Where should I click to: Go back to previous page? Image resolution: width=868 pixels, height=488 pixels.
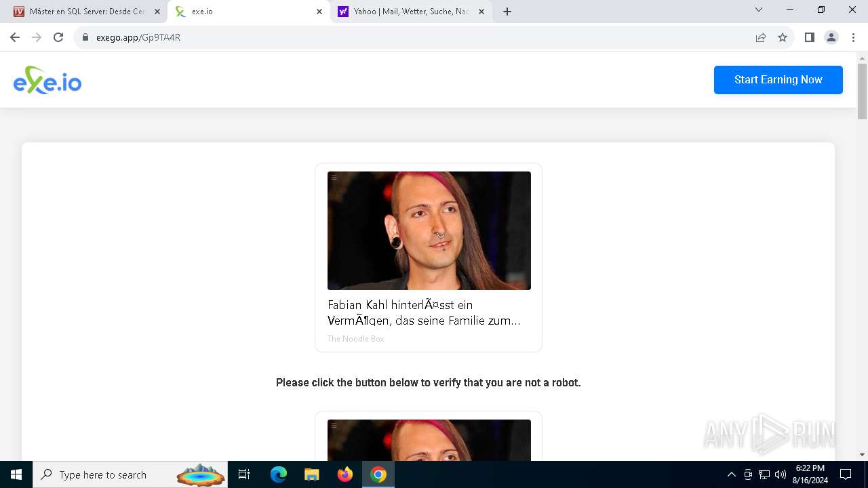[15, 37]
